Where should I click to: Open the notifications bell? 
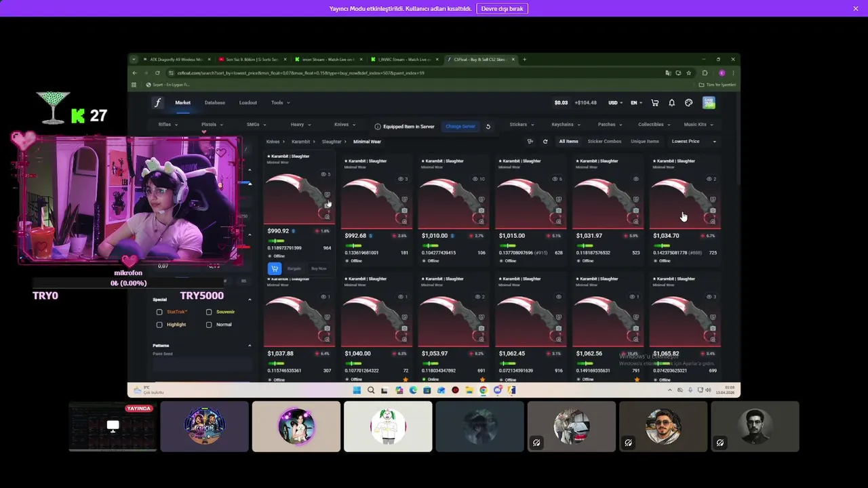pos(671,103)
